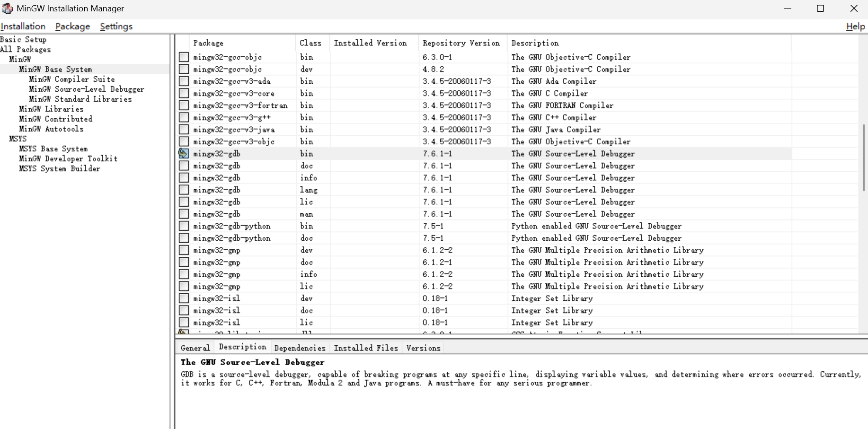868x429 pixels.
Task: Select MinGW Source-Level Debugger category
Action: 87,89
